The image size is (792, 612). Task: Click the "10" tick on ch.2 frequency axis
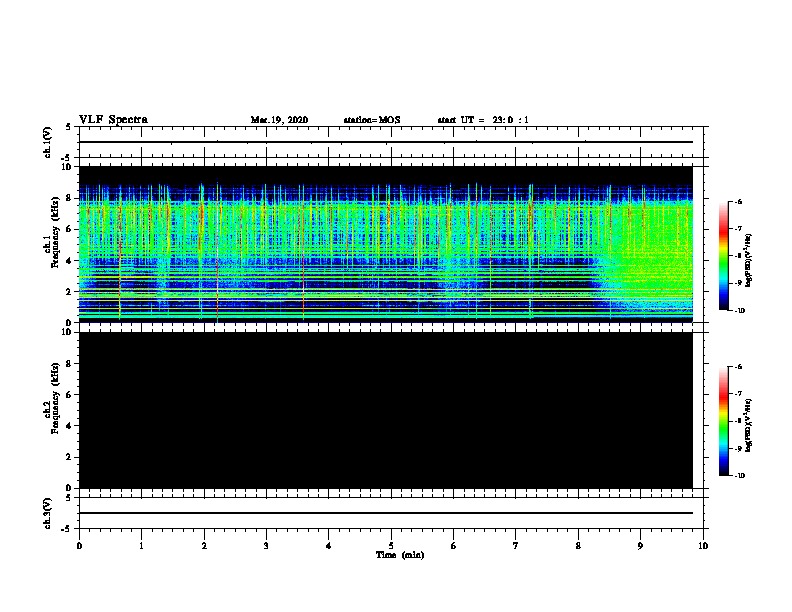tap(67, 332)
